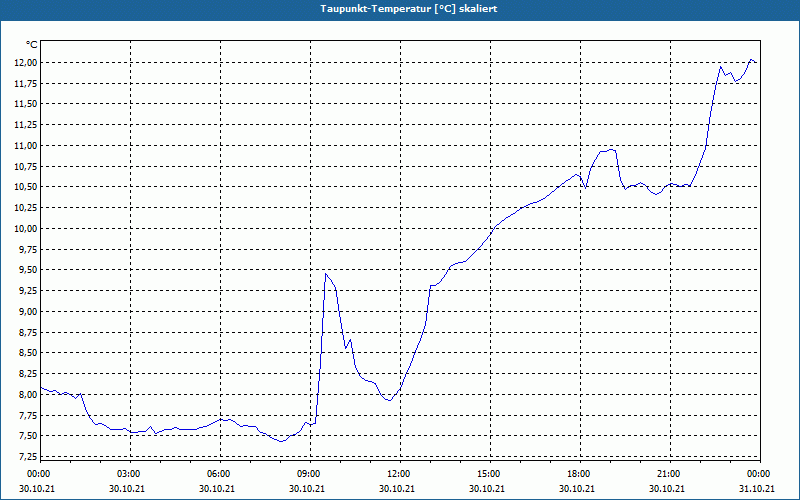Screen dimensions: 800x500
Task: Click the "11,50" y-axis value
Action: [x=27, y=104]
